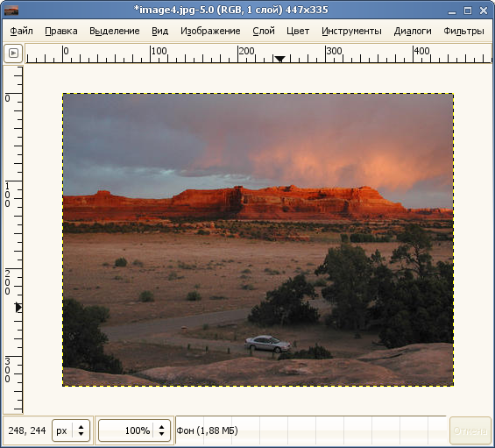Click the silver car in the photo
This screenshot has height=448, width=495.
click(x=267, y=344)
